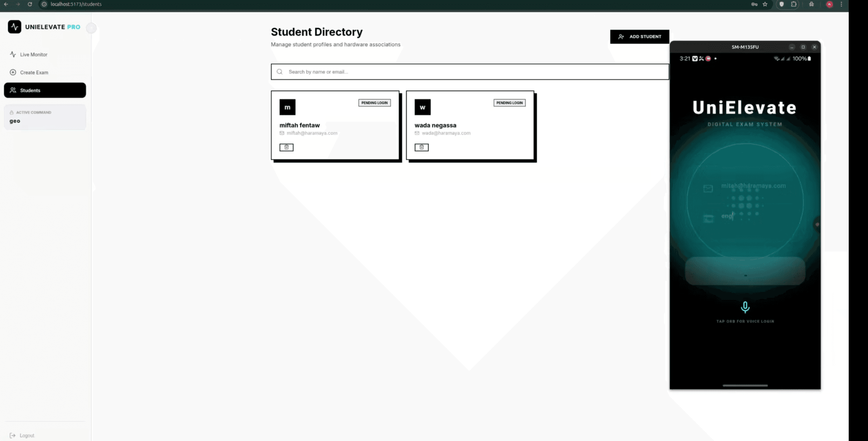Open browser extensions puzzle icon

(x=794, y=4)
